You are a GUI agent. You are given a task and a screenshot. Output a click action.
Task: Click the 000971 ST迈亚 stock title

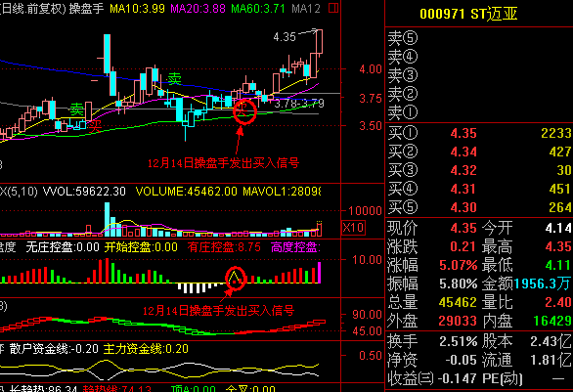coord(468,14)
